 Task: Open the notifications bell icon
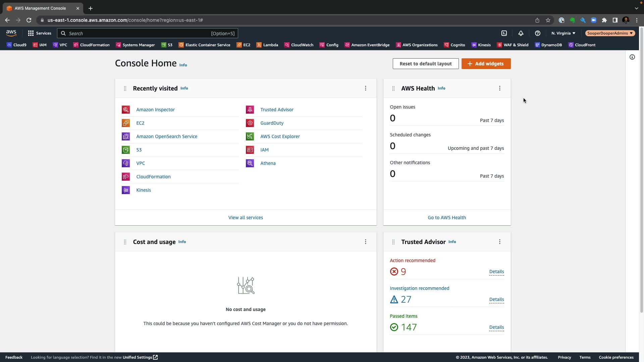click(521, 33)
